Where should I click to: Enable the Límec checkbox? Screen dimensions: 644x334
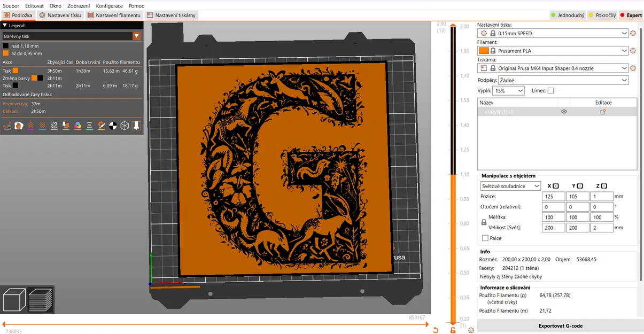tap(550, 91)
